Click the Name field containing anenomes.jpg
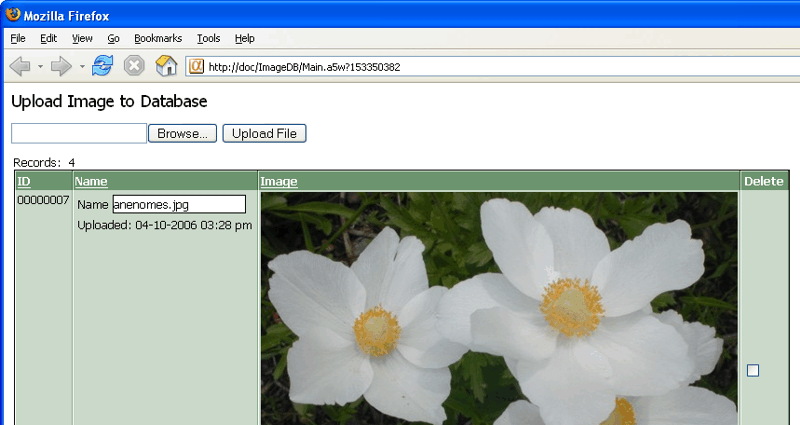 click(179, 204)
